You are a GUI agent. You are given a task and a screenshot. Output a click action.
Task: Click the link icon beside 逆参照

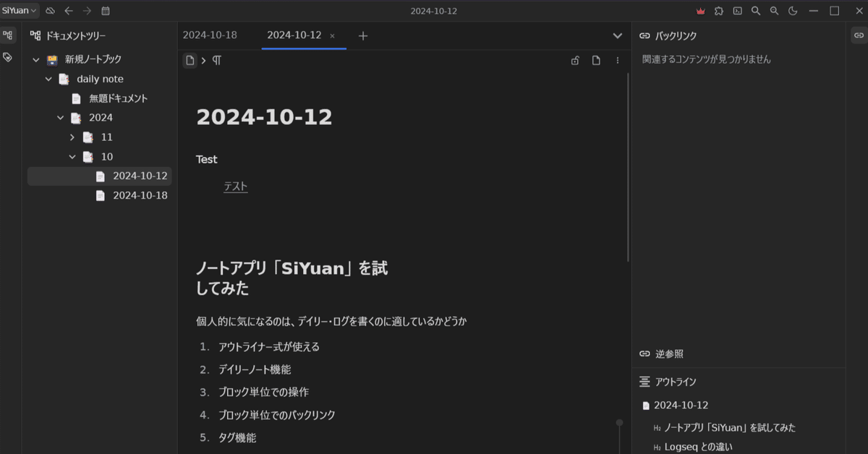644,354
